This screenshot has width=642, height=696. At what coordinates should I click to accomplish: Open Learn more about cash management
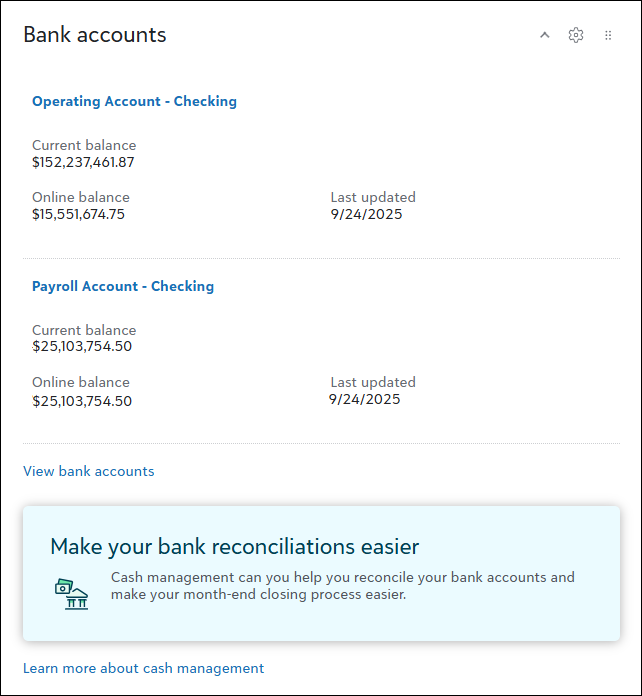click(x=143, y=668)
